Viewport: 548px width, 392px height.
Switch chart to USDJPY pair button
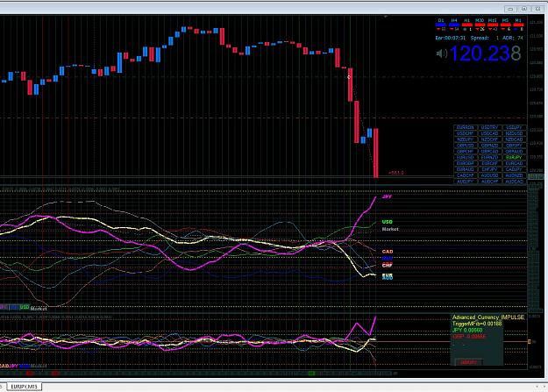(514, 127)
